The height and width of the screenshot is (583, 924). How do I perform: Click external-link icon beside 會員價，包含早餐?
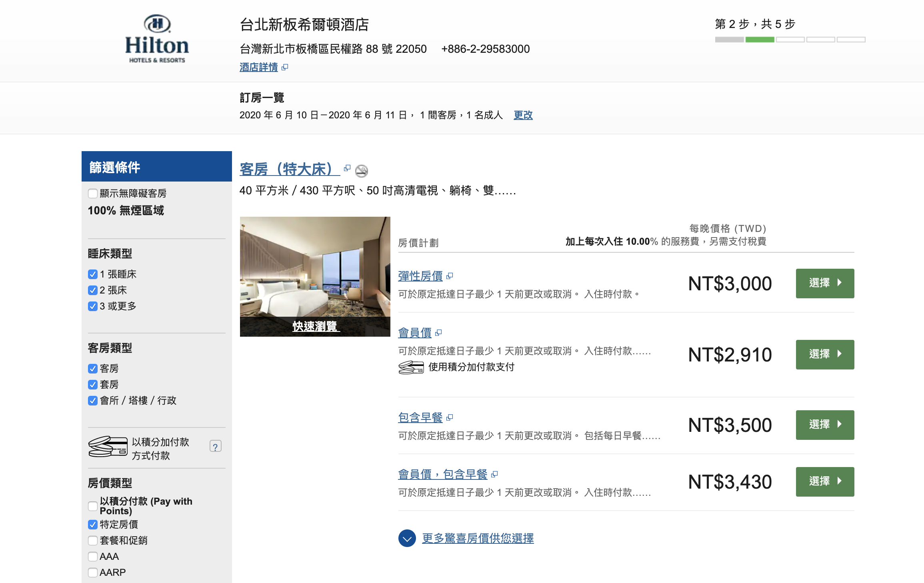(494, 474)
